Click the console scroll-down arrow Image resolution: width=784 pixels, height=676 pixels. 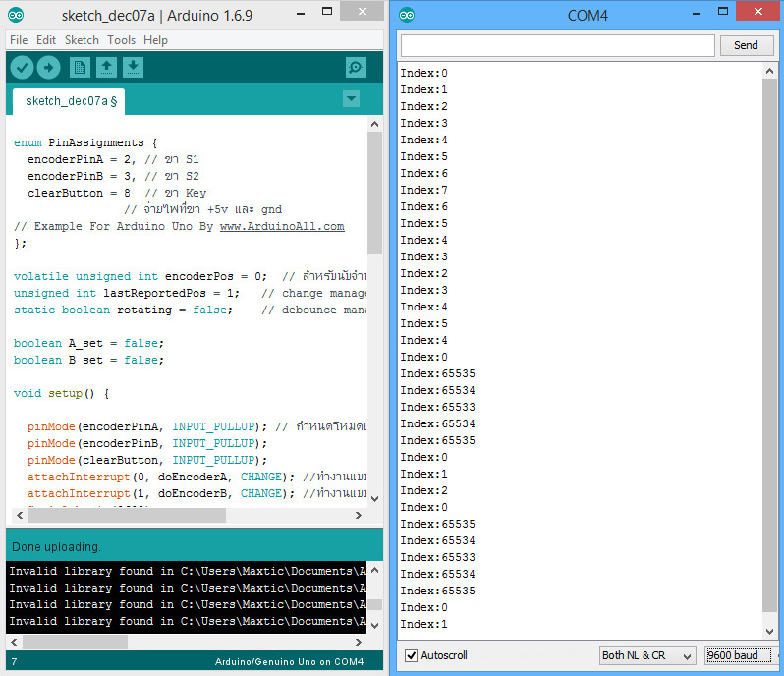[375, 626]
